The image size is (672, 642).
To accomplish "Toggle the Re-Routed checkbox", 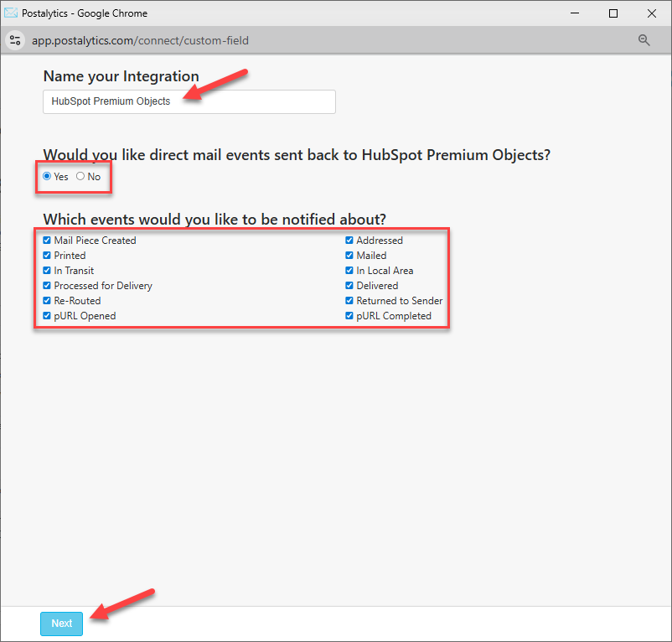I will click(47, 300).
